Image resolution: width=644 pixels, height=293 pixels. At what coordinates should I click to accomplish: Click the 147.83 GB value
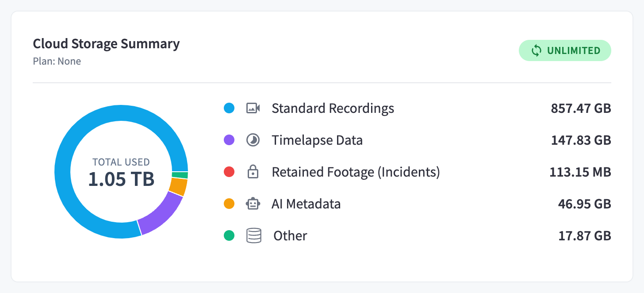point(581,140)
